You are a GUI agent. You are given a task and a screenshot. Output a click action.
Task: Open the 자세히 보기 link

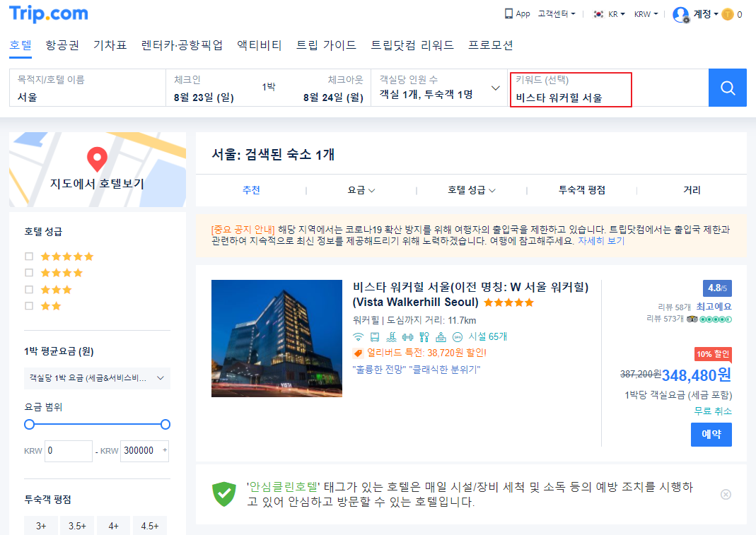point(601,240)
